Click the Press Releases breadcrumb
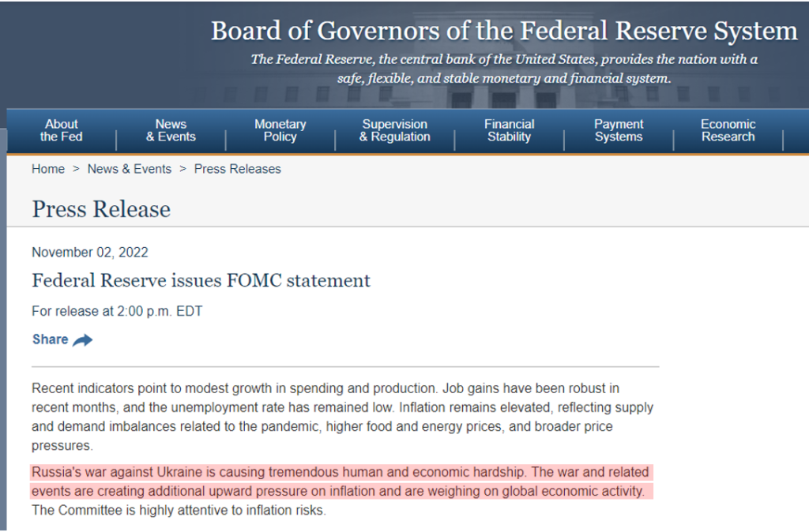This screenshot has height=532, width=809. click(237, 169)
